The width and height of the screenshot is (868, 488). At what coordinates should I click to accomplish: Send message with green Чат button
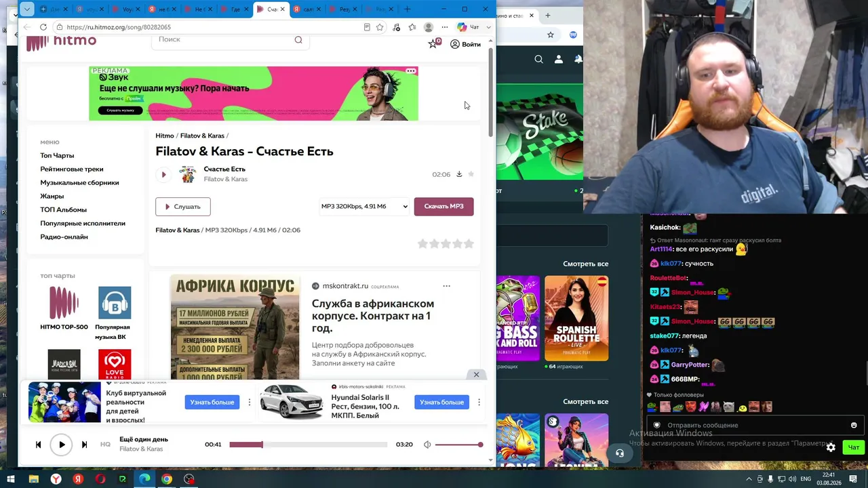click(x=853, y=447)
